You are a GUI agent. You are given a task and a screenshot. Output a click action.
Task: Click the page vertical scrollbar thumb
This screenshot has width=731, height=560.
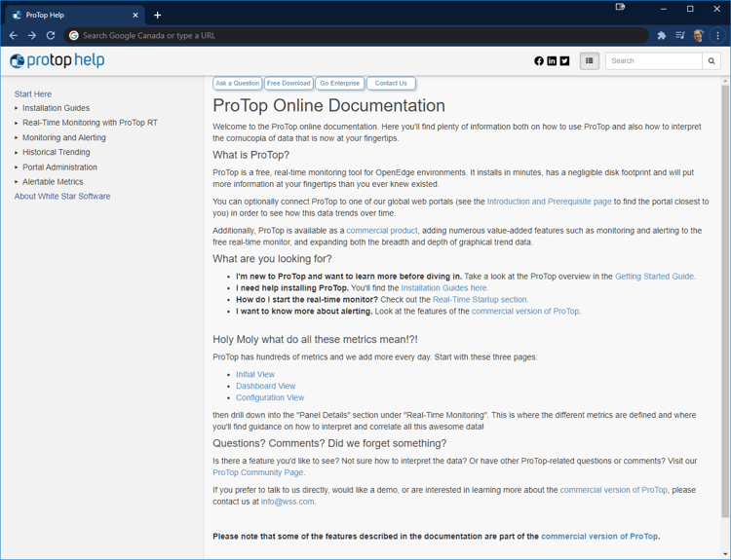pos(725,301)
